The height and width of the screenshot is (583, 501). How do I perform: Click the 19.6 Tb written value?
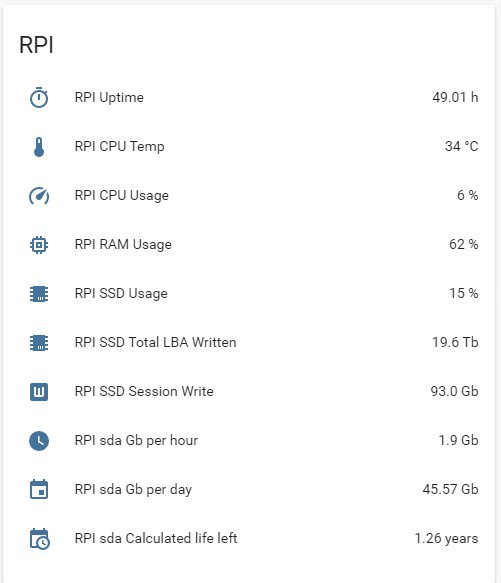point(455,342)
